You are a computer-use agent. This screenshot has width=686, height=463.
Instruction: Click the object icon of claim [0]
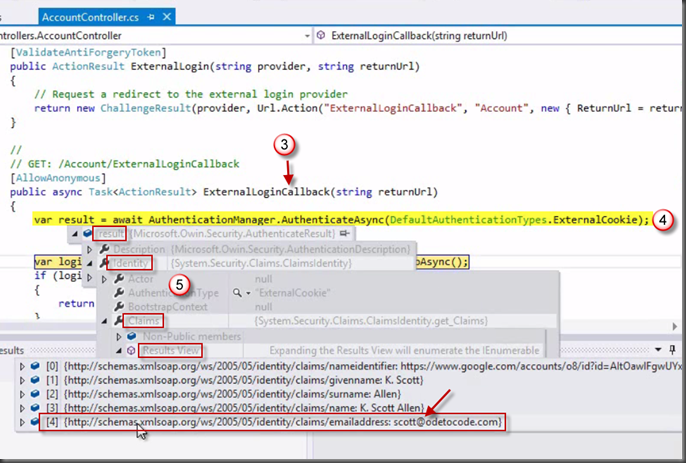pyautogui.click(x=35, y=366)
